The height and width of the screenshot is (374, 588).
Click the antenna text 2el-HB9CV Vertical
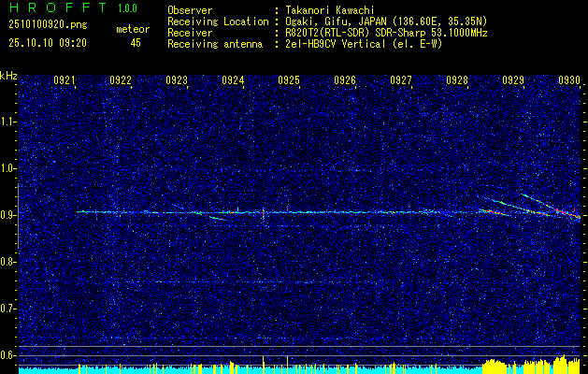tap(336, 44)
